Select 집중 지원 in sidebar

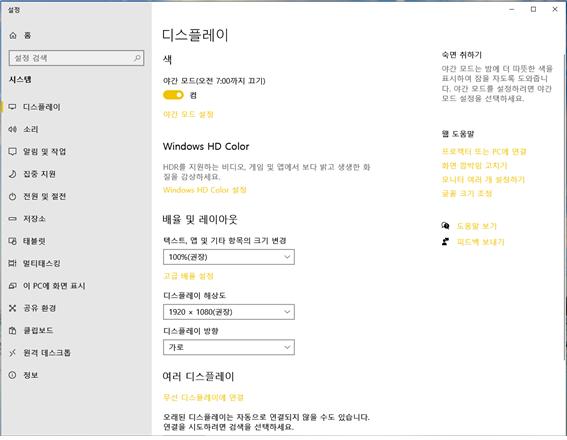click(x=76, y=174)
